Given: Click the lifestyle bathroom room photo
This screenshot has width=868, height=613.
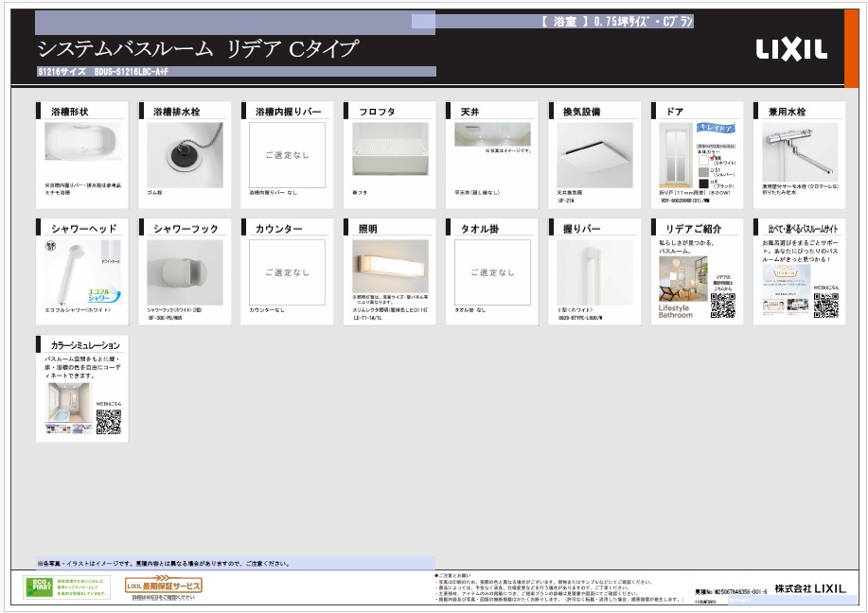Looking at the screenshot, I should pos(683,279).
